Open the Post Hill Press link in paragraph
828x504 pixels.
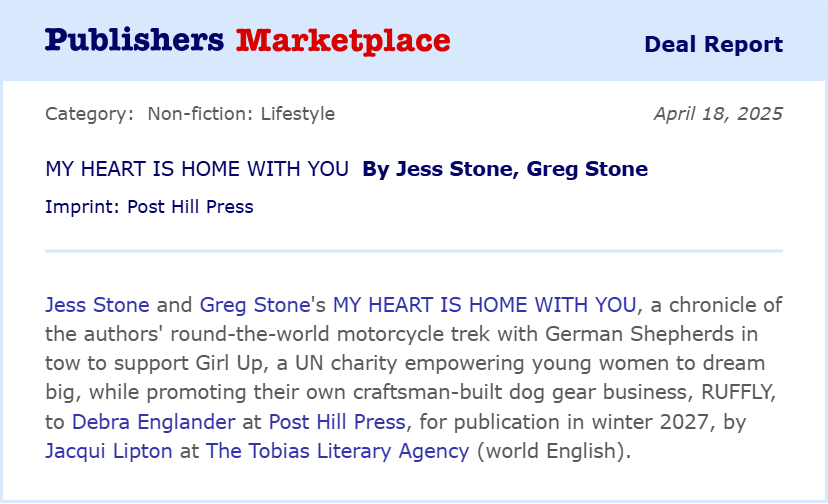337,422
